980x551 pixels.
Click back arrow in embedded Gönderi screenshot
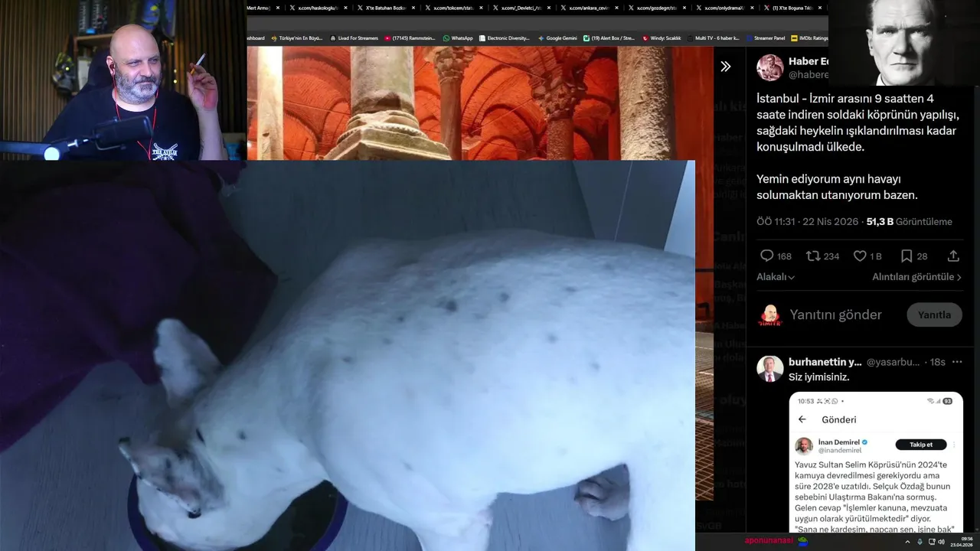pyautogui.click(x=802, y=419)
